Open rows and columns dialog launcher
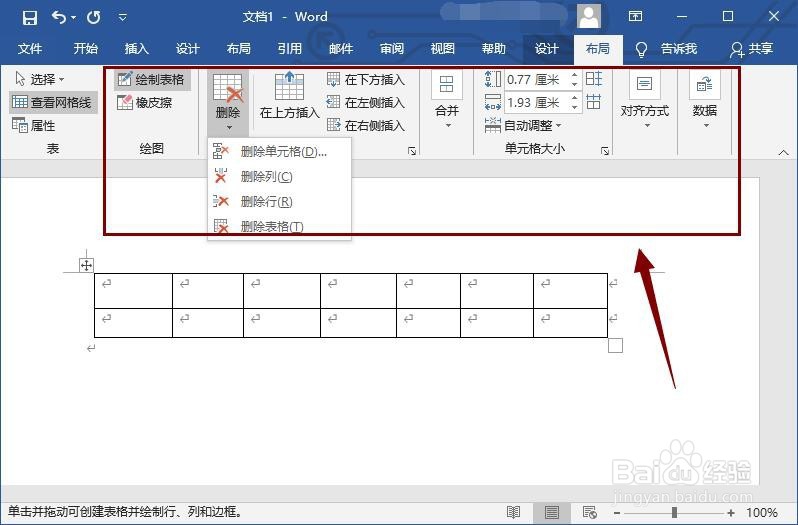 coord(412,151)
